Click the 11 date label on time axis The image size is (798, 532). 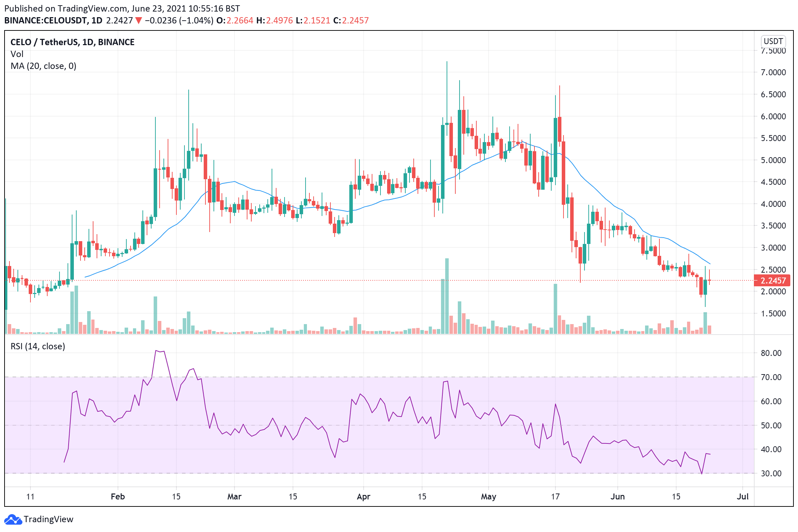(30, 497)
